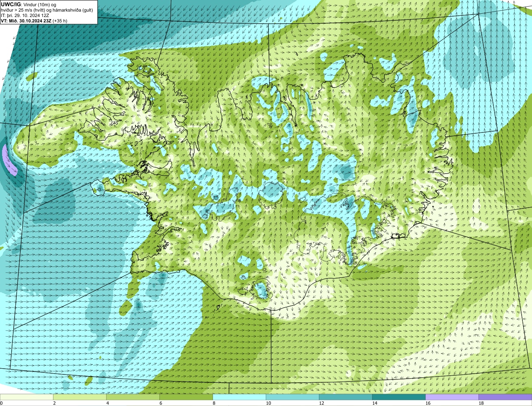Click the scale label '0'

click(x=1, y=403)
